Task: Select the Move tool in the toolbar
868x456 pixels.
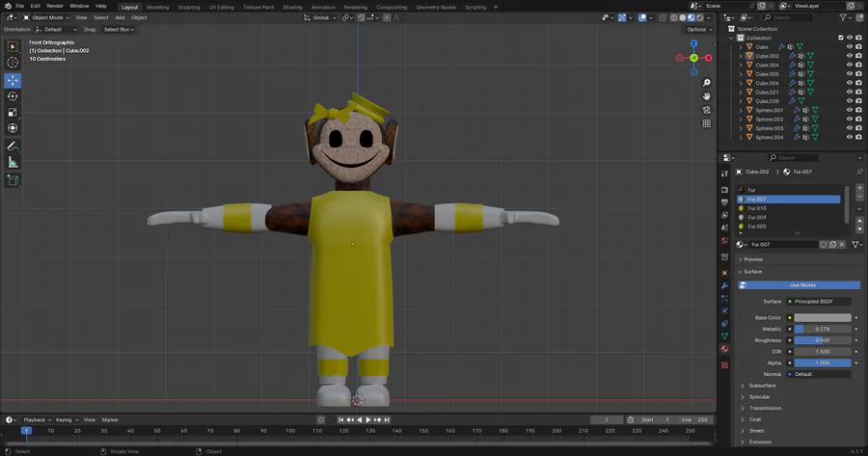Action: 13,80
